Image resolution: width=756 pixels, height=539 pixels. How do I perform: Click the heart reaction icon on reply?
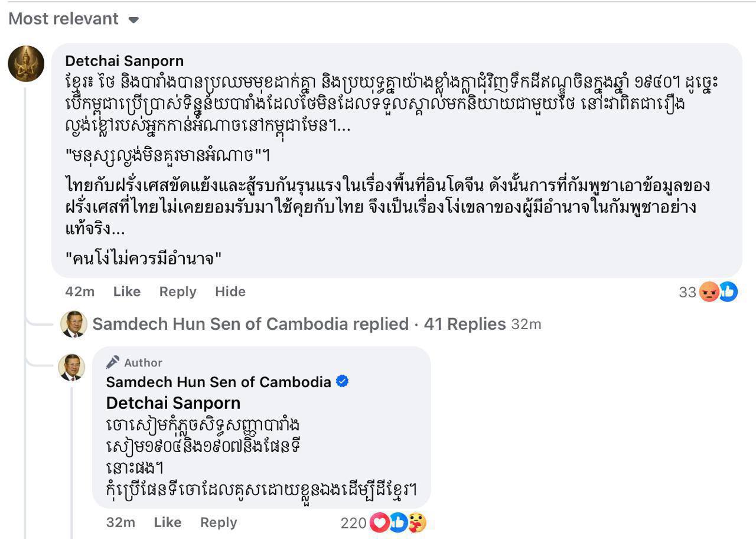(379, 522)
